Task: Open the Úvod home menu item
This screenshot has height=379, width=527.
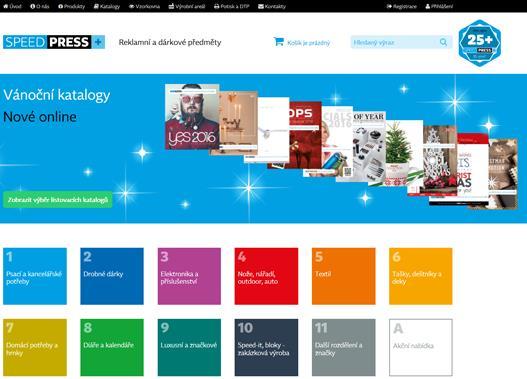Action: pos(12,6)
